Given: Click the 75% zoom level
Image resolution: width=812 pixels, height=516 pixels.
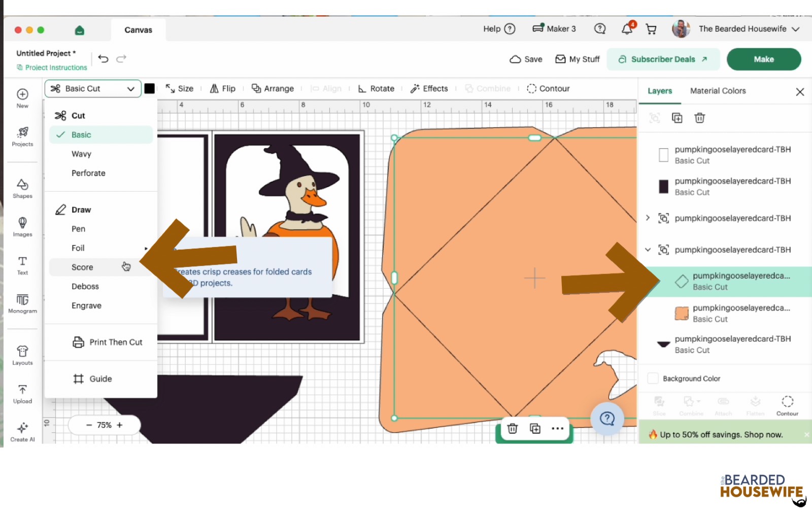Looking at the screenshot, I should coord(104,425).
